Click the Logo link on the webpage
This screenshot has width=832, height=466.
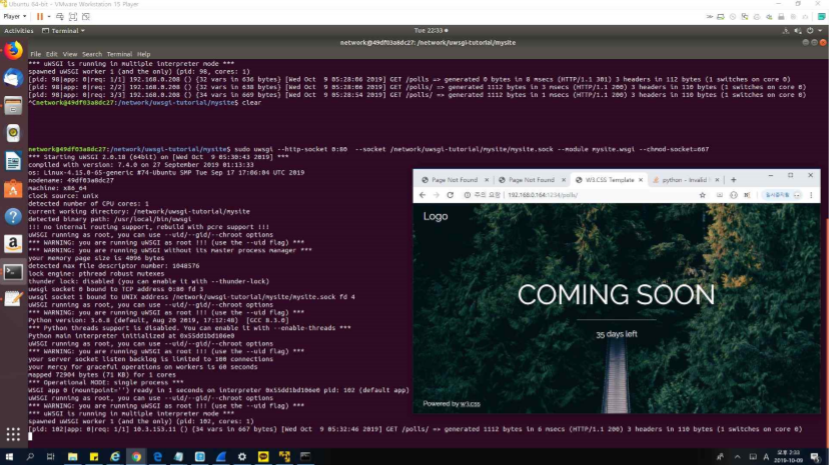point(436,217)
